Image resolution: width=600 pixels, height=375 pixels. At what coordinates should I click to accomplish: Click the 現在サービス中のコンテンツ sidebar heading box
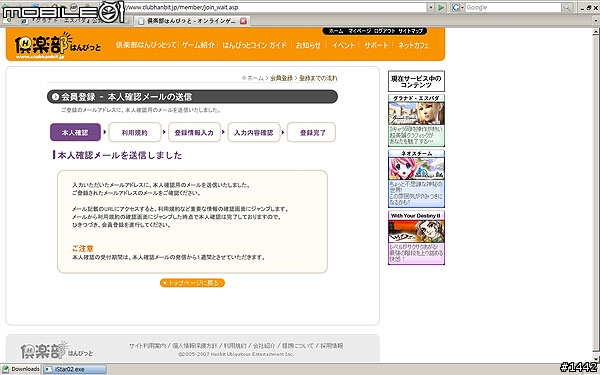coord(416,81)
